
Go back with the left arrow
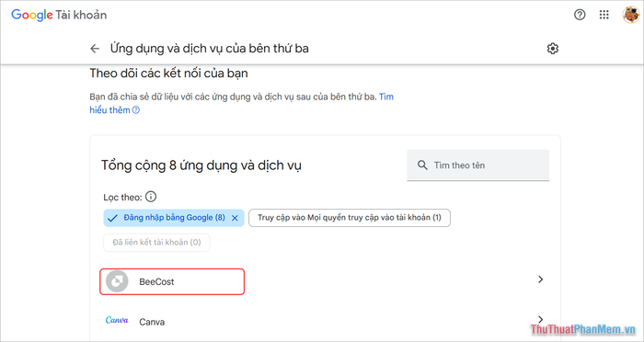95,49
